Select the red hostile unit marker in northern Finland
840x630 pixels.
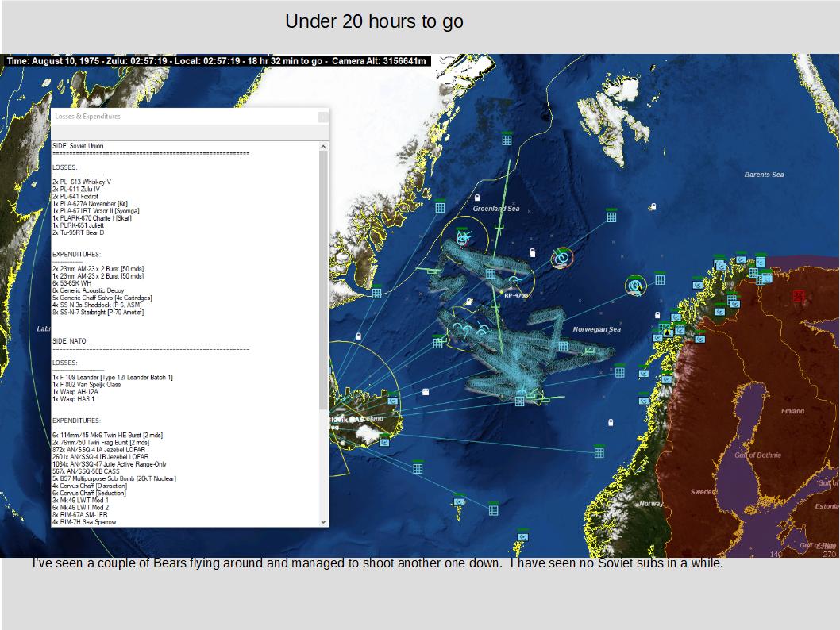[x=798, y=295]
